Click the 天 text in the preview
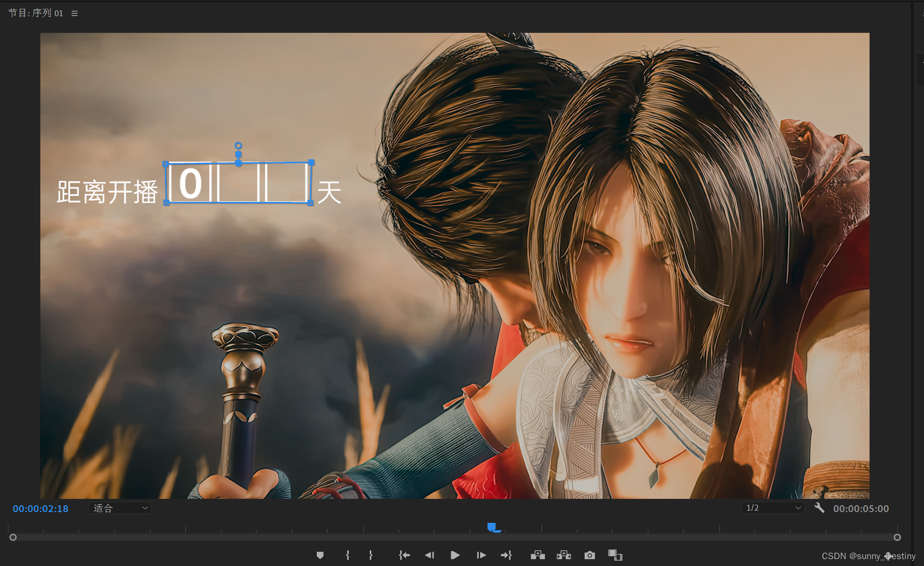This screenshot has height=566, width=924. (x=329, y=192)
